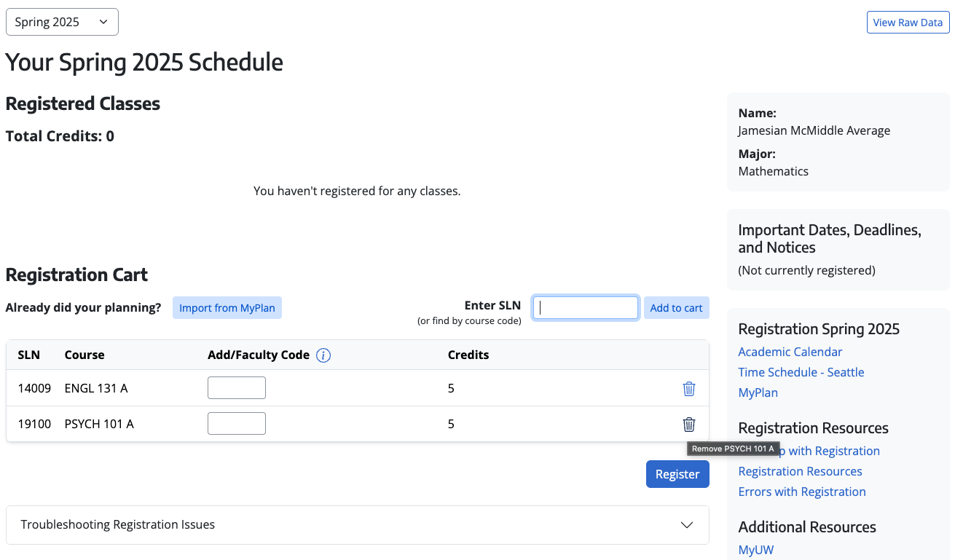Image resolution: width=955 pixels, height=560 pixels.
Task: Click Import from MyPlan
Action: (x=227, y=307)
